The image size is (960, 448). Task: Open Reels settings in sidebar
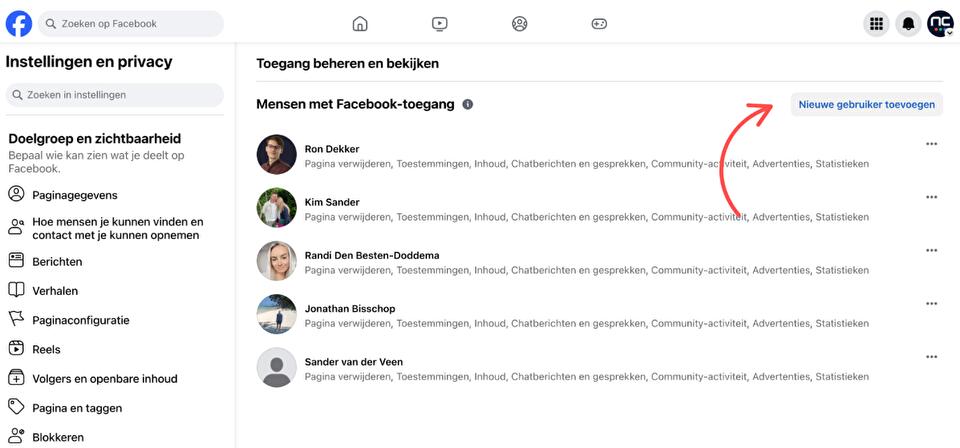click(x=46, y=349)
